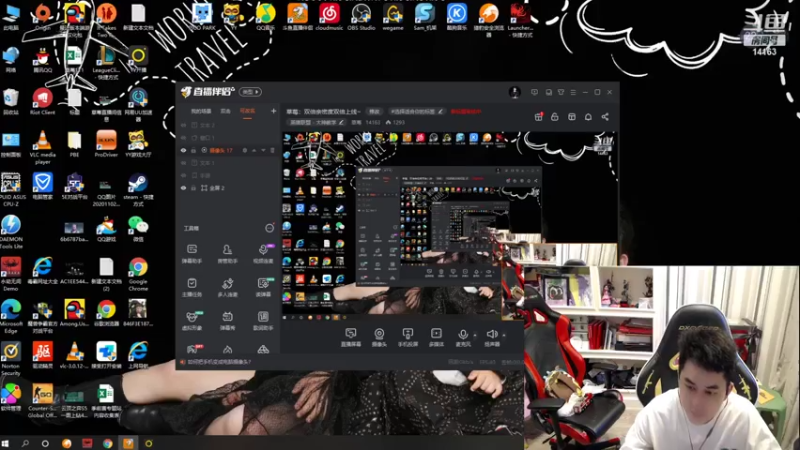Open the 多人连麦 tool icon

coord(227,287)
